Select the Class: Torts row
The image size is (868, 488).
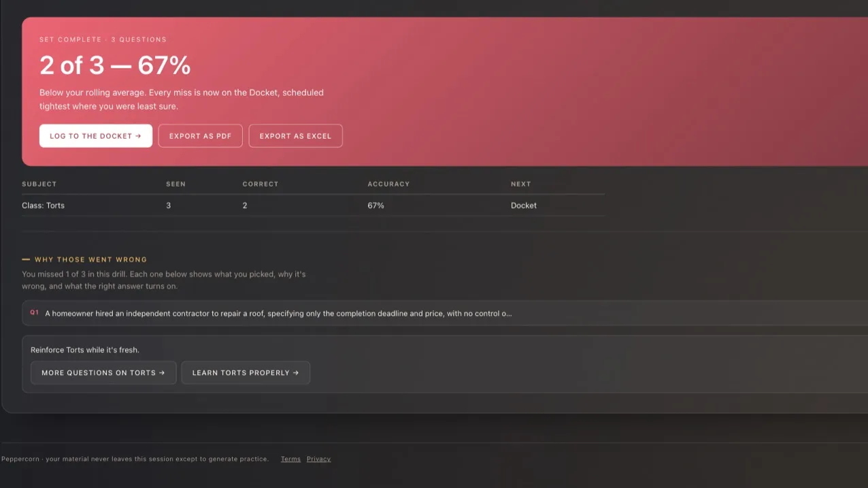pyautogui.click(x=313, y=206)
